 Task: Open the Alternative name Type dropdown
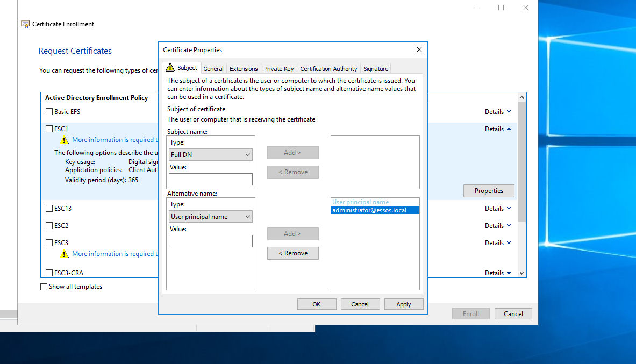point(211,217)
